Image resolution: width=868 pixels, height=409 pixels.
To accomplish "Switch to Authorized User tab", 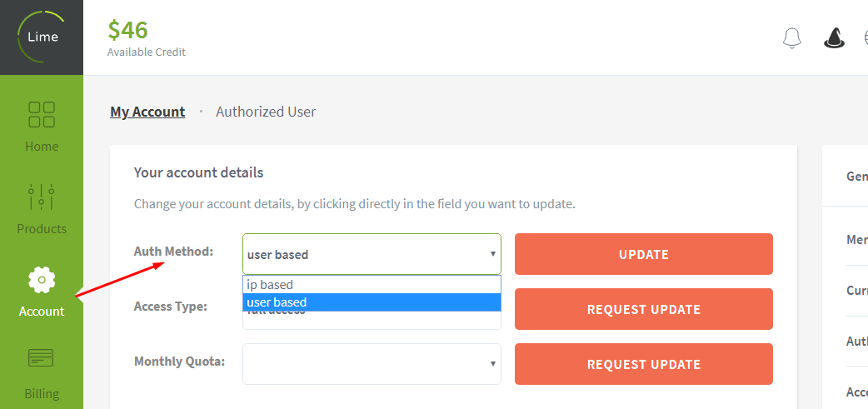I will click(266, 112).
